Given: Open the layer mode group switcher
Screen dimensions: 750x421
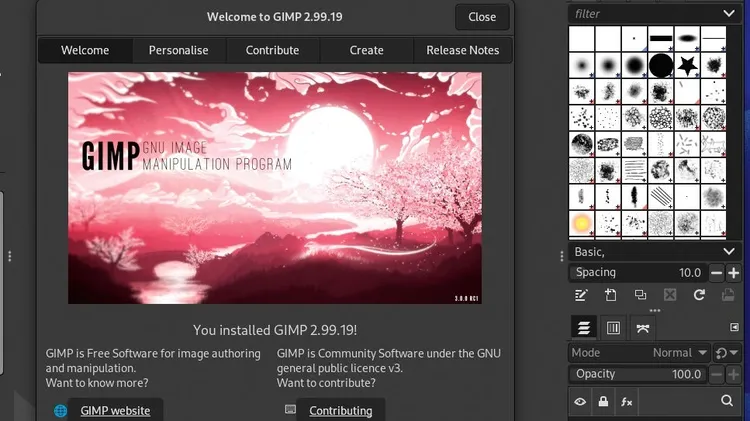Looking at the screenshot, I should click(726, 354).
